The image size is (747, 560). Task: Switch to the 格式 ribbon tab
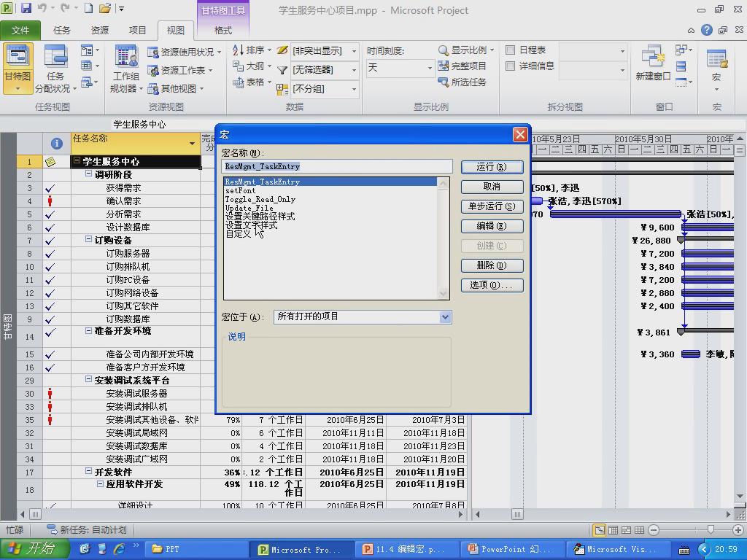(223, 31)
